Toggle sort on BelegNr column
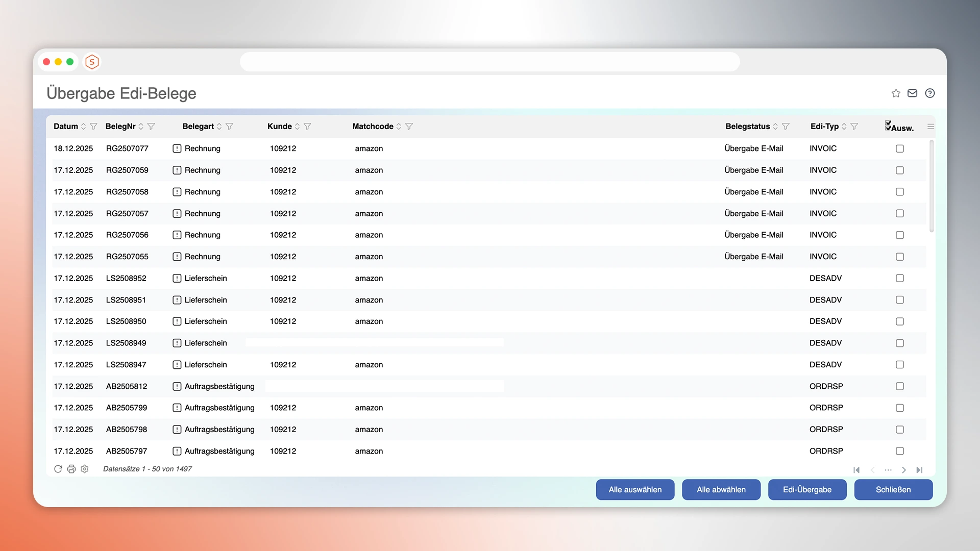The image size is (980, 551). click(141, 127)
